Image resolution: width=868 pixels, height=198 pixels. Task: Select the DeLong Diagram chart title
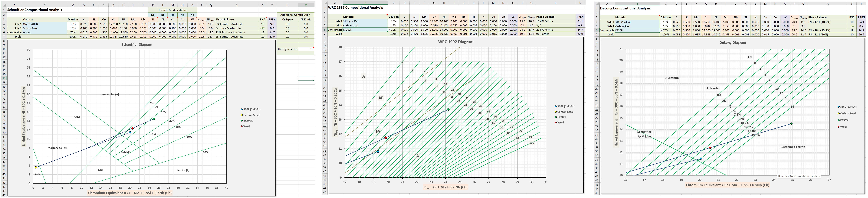click(x=733, y=43)
